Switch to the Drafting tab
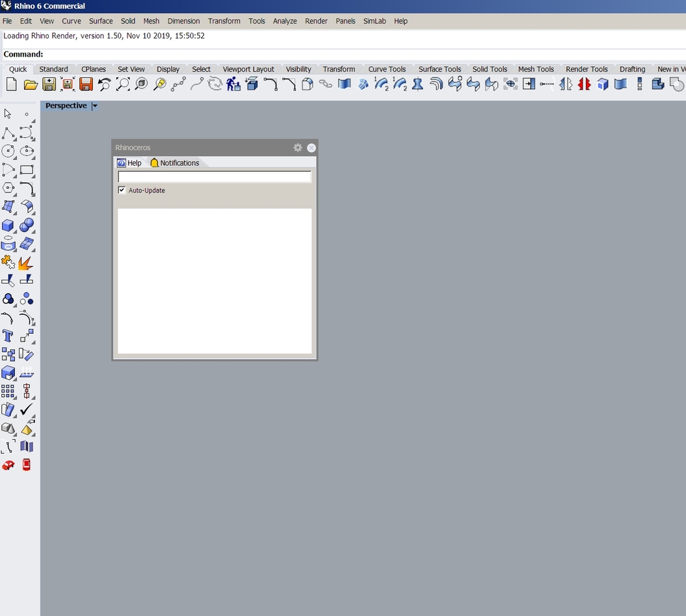Screen dimensions: 686x616 click(632, 69)
